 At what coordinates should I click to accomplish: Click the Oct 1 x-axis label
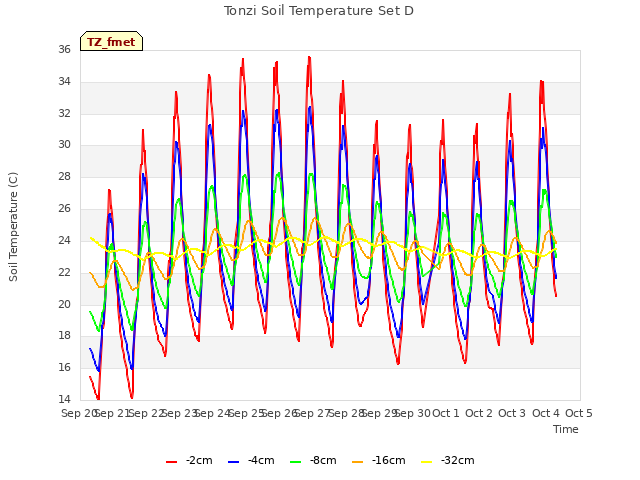click(446, 413)
